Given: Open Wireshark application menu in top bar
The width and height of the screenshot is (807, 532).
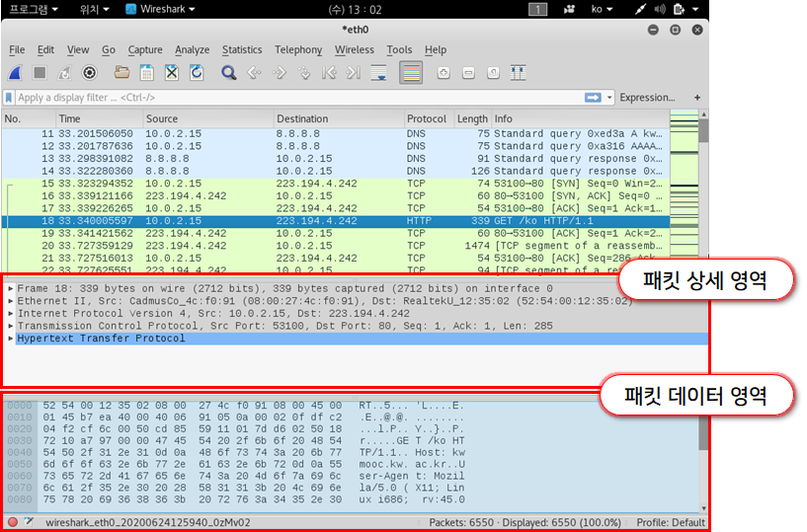Looking at the screenshot, I should pyautogui.click(x=161, y=9).
